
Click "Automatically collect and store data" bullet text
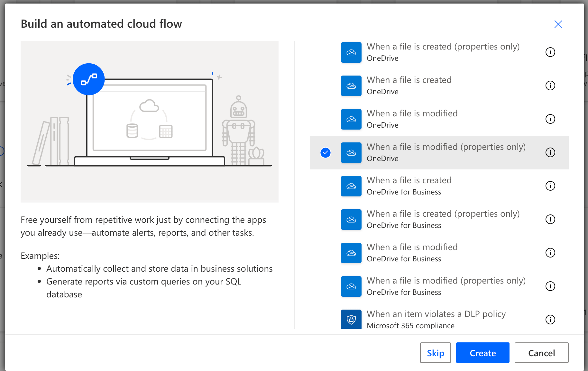pyautogui.click(x=160, y=269)
